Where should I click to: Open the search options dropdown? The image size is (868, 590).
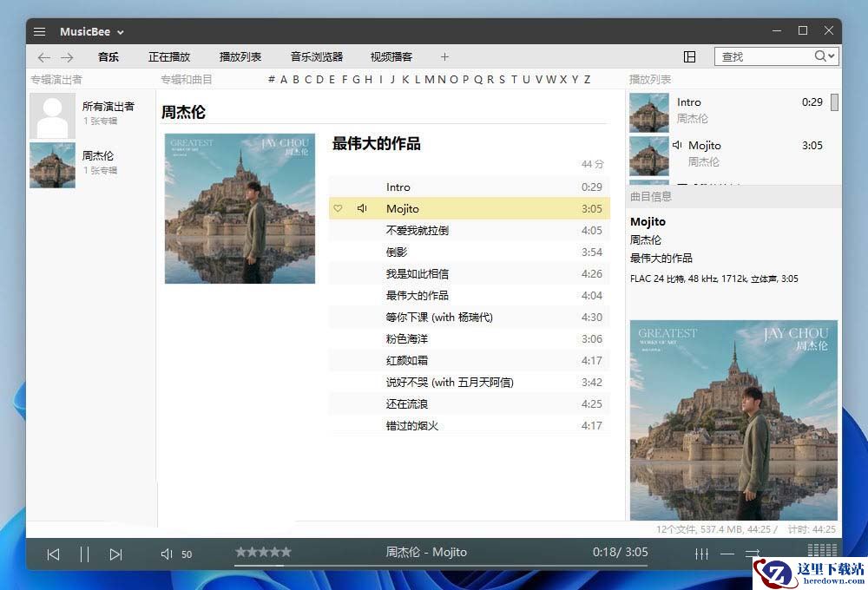(x=832, y=56)
